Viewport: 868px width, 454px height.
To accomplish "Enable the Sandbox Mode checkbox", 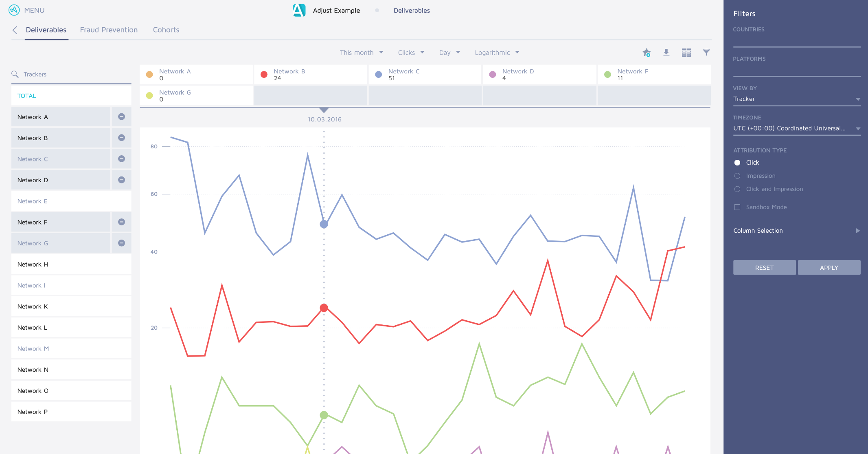I will pyautogui.click(x=737, y=207).
